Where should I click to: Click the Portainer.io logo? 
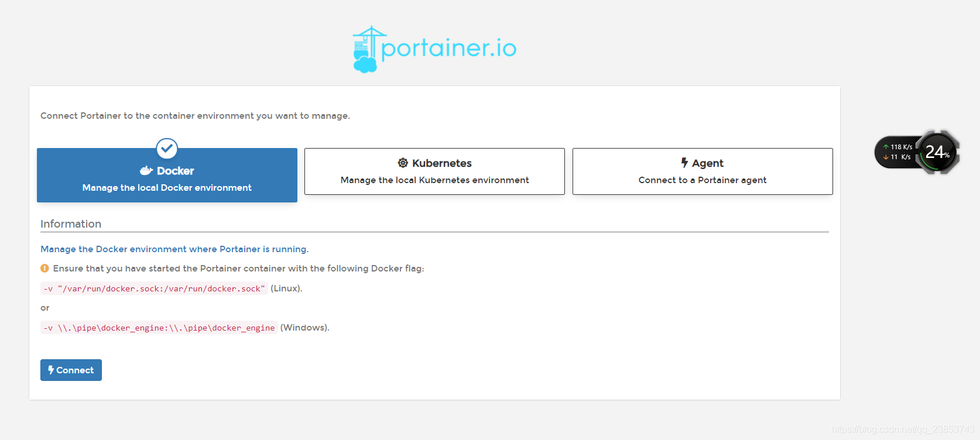click(x=434, y=49)
